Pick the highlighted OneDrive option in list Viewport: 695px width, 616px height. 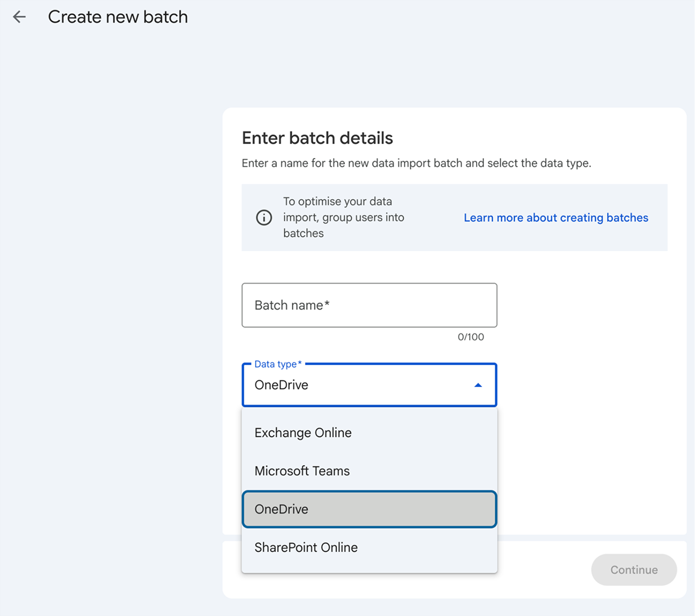[369, 509]
